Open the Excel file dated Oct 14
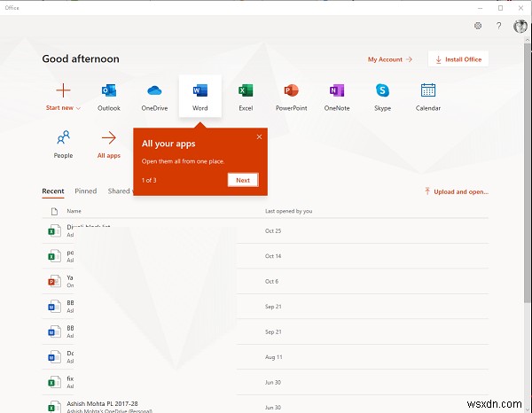The height and width of the screenshot is (413, 532). pos(265,256)
